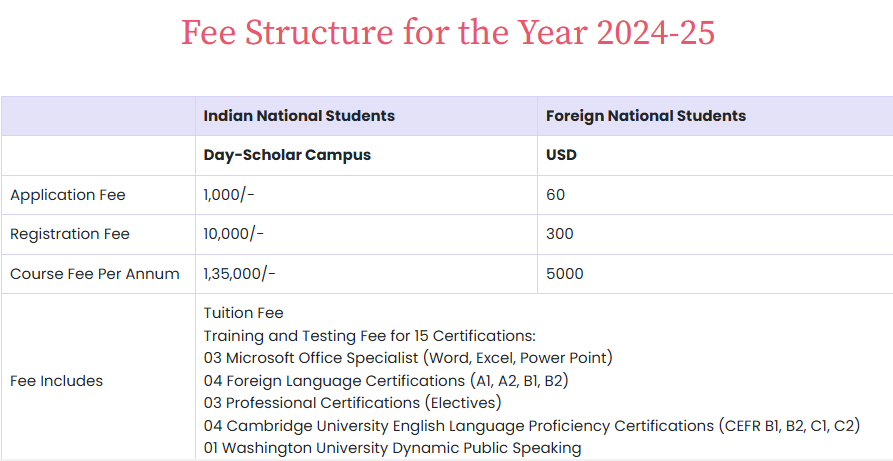Click the 60 USD application fee value
This screenshot has width=893, height=461.
pos(555,195)
